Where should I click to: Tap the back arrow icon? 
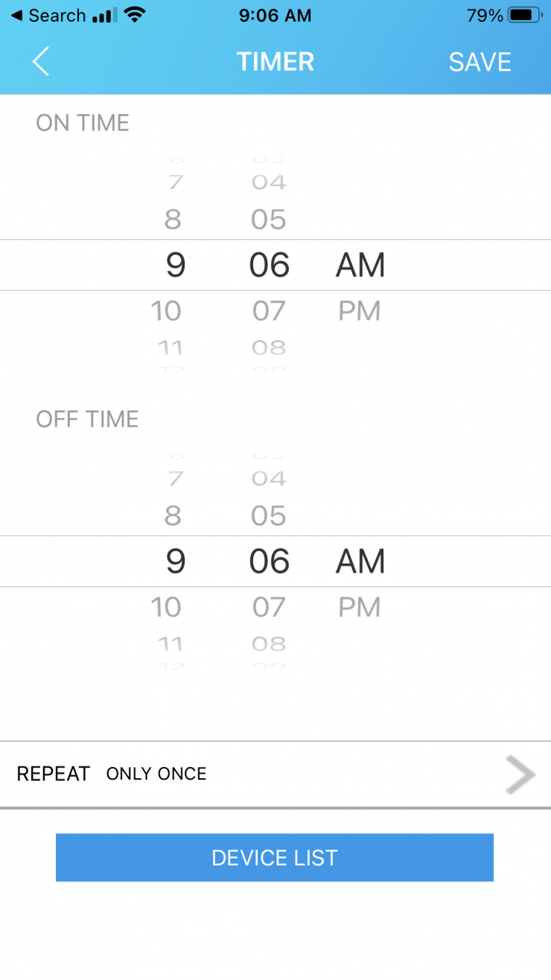[x=41, y=61]
